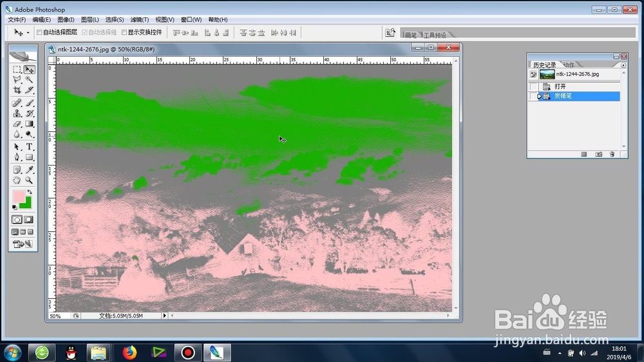Select the Hand tool
Image resolution: width=644 pixels, height=362 pixels.
pos(17,180)
